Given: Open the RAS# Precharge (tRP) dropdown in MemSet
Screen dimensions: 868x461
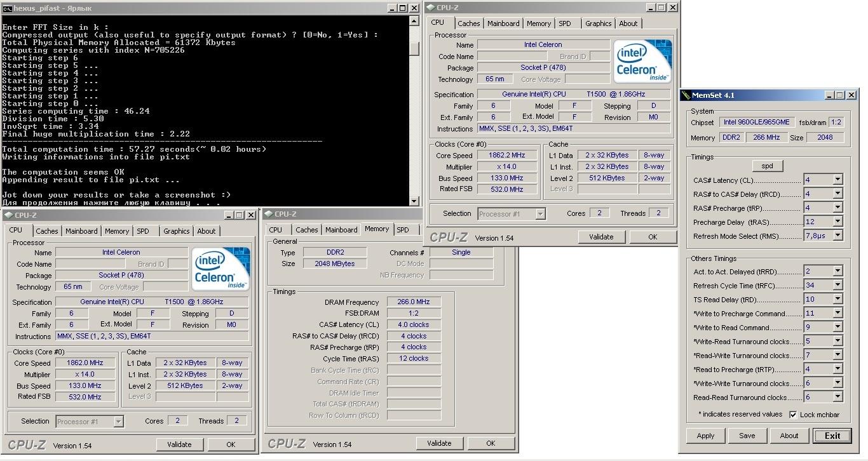Looking at the screenshot, I should tap(837, 208).
